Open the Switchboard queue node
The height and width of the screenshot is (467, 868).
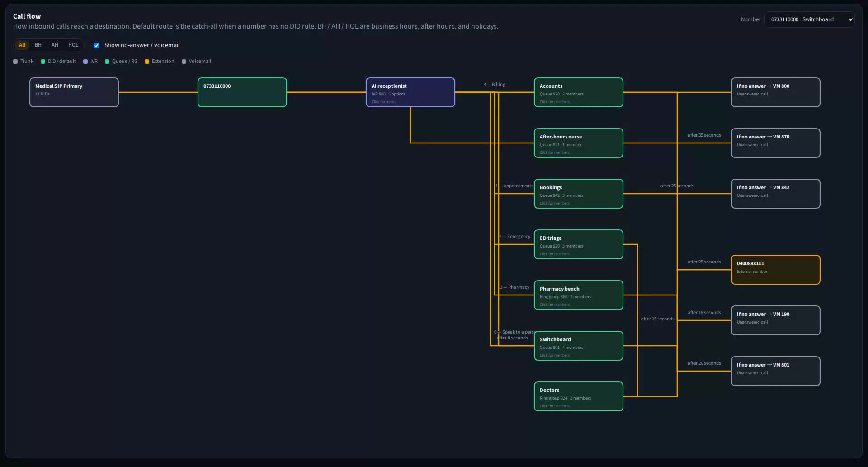[x=579, y=346]
